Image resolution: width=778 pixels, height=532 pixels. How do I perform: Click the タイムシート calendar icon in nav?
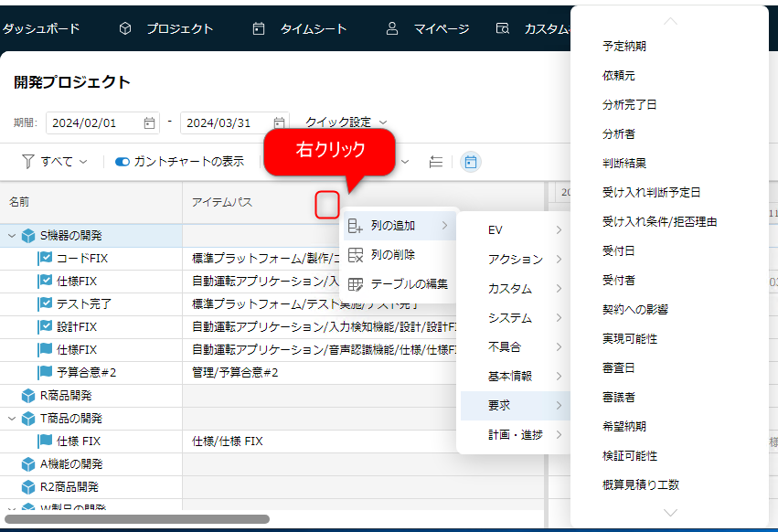(x=259, y=29)
